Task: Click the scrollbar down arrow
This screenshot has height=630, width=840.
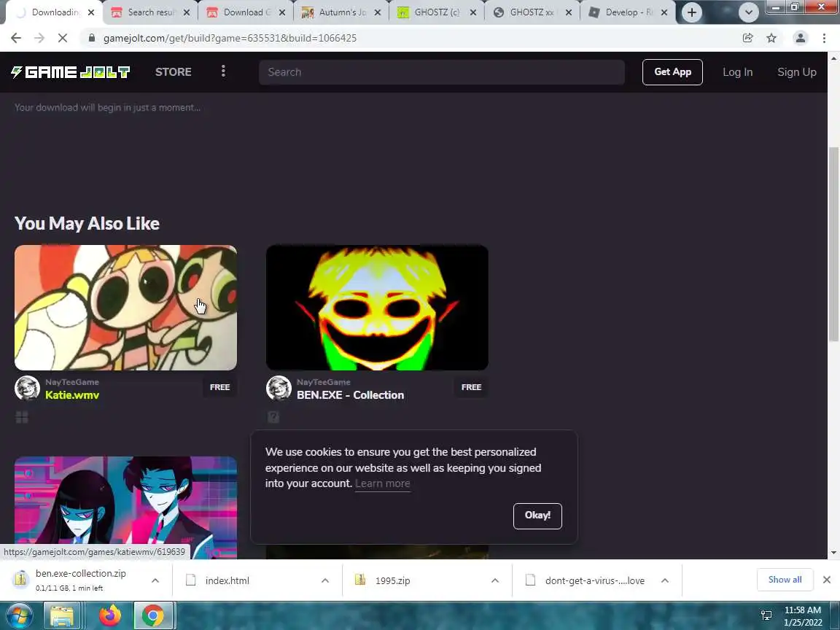Action: pyautogui.click(x=833, y=553)
